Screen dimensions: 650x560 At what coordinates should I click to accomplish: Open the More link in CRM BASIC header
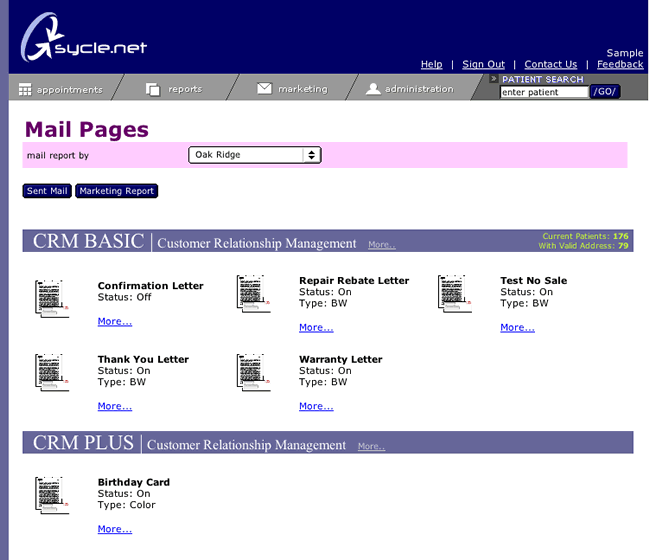(x=381, y=244)
